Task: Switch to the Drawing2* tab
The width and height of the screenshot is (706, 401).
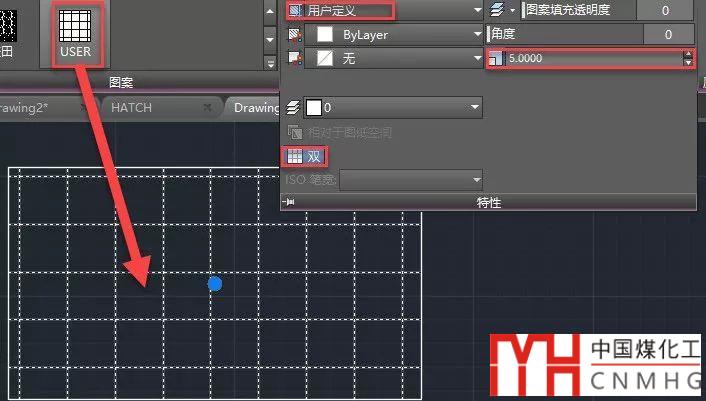Action: [24, 108]
